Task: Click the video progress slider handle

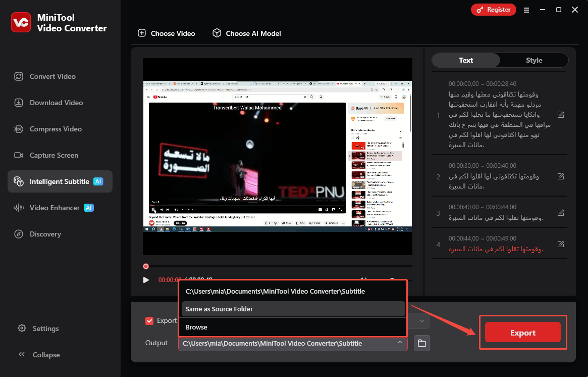Action: pos(146,266)
